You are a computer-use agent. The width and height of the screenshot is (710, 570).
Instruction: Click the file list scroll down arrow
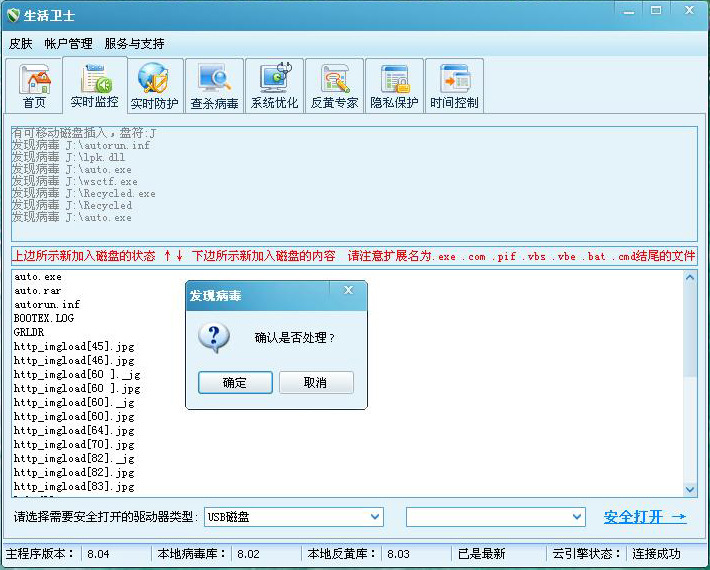pyautogui.click(x=690, y=489)
